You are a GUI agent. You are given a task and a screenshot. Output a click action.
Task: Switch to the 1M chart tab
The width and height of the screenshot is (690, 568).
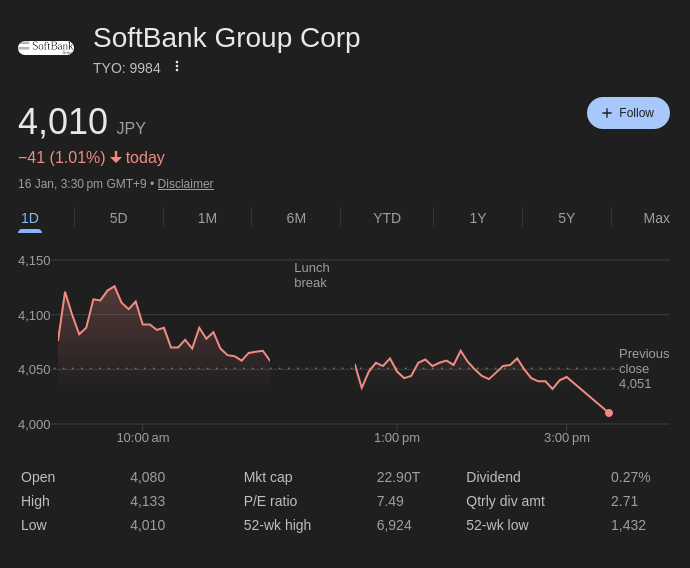[207, 218]
